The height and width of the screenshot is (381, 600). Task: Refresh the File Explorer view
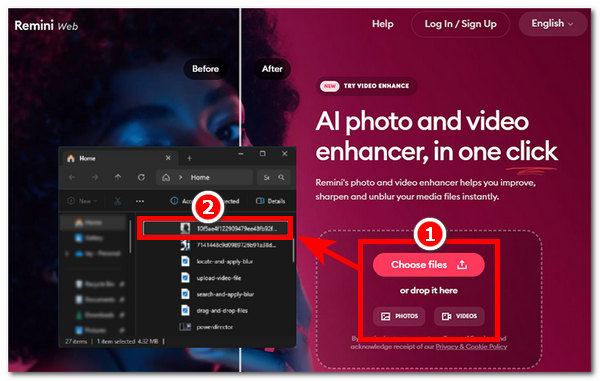pyautogui.click(x=141, y=177)
